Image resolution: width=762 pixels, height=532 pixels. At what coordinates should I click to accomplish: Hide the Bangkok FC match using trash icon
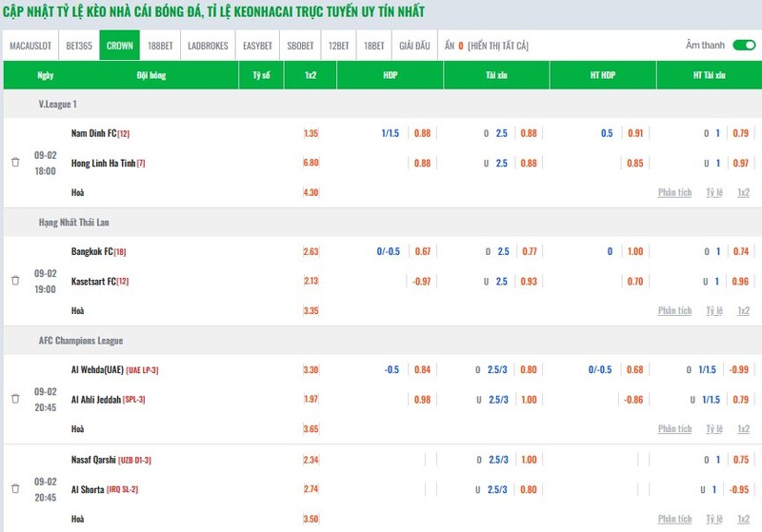[x=15, y=281]
